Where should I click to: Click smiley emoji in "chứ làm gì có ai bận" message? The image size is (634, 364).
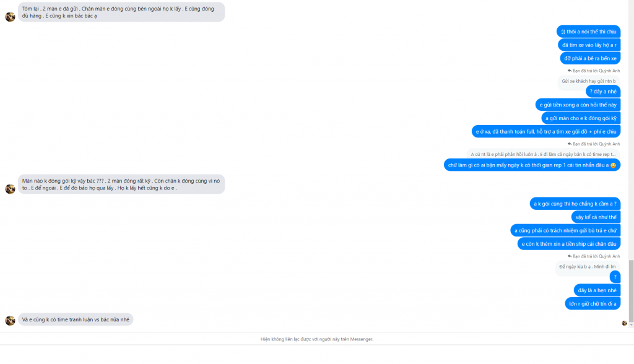tap(613, 165)
